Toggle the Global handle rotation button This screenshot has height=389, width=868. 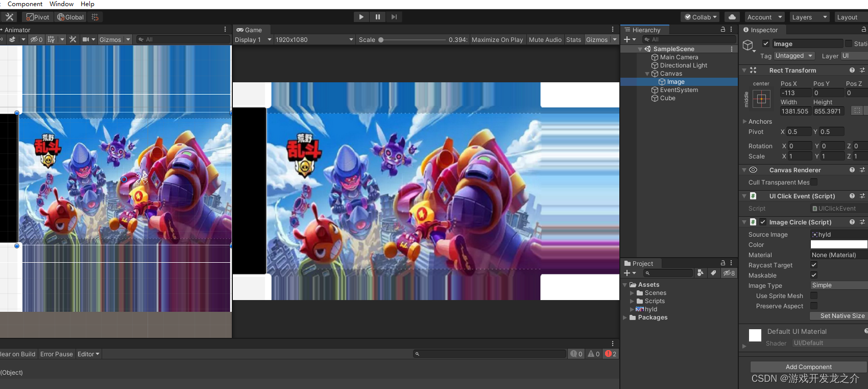click(x=70, y=17)
